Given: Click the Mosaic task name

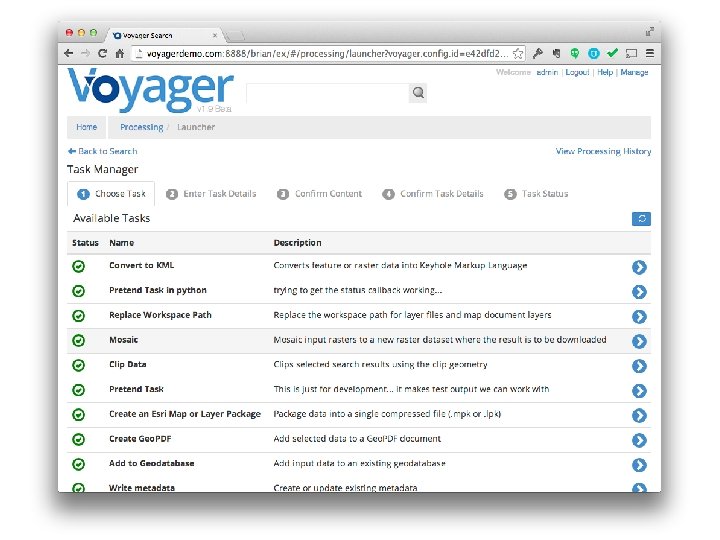Looking at the screenshot, I should pos(124,340).
